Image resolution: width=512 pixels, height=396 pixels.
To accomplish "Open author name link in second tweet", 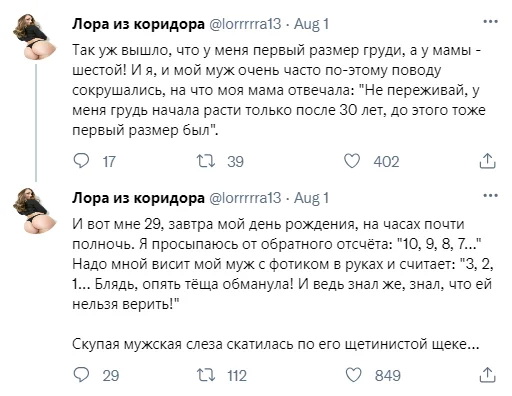I will tap(138, 198).
